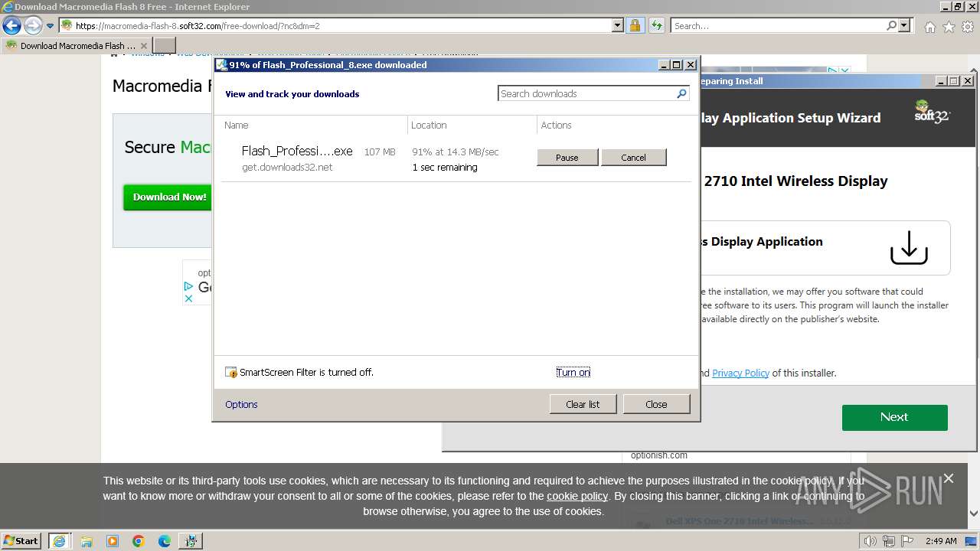
Task: Click Internet Explorer taskbar icon
Action: 59,540
